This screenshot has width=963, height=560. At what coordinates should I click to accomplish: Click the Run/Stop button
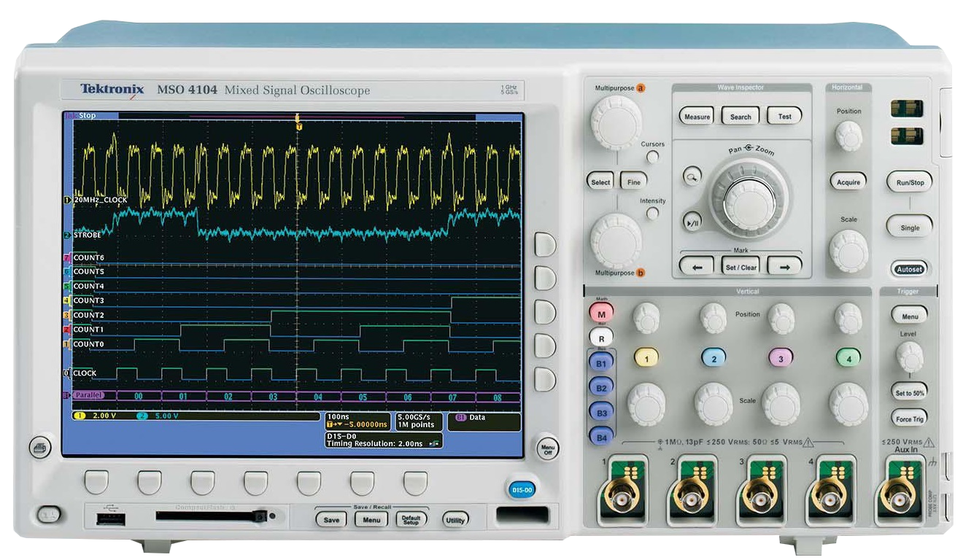(910, 182)
